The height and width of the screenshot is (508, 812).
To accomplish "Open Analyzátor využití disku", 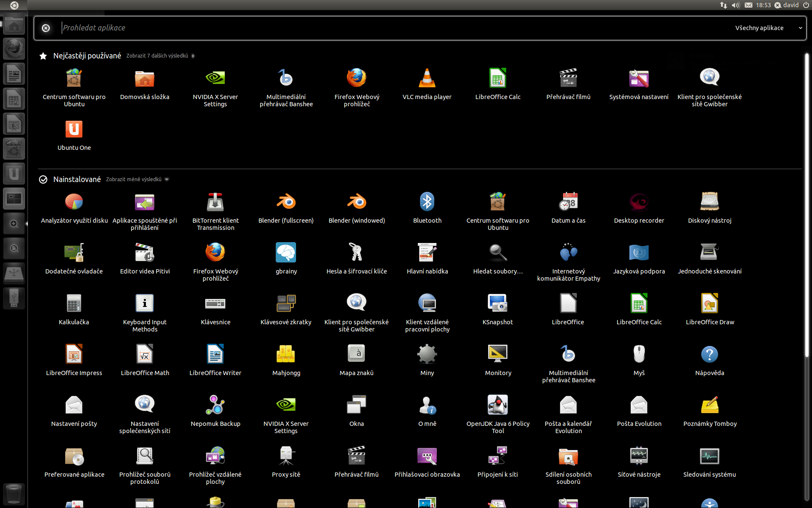I will (74, 207).
